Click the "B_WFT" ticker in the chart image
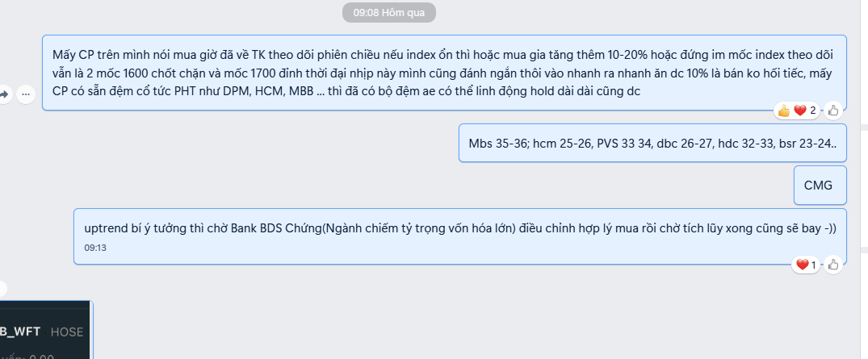This screenshot has width=868, height=359. coord(19,332)
